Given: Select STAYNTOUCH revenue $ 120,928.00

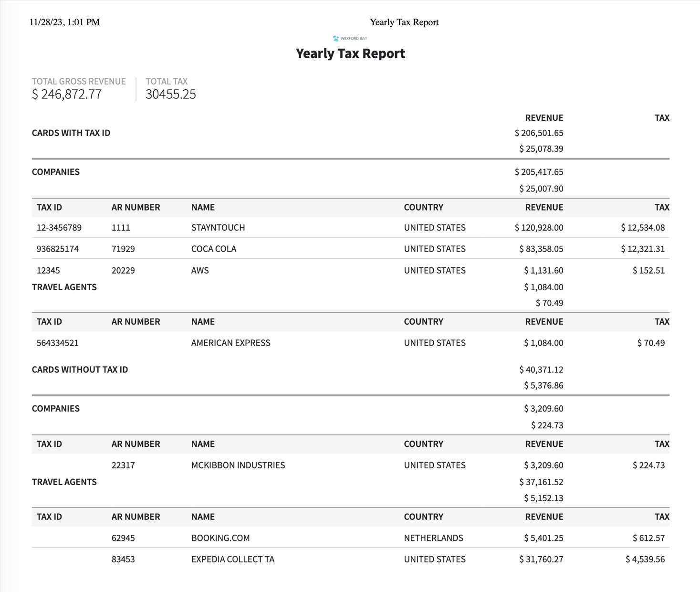Looking at the screenshot, I should pyautogui.click(x=539, y=227).
